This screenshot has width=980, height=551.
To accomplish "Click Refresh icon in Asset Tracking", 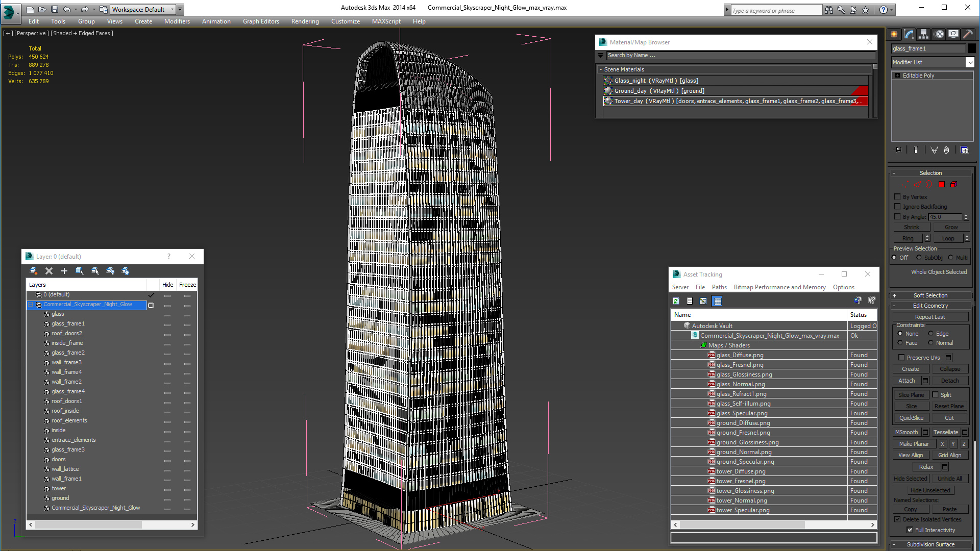I will 676,301.
